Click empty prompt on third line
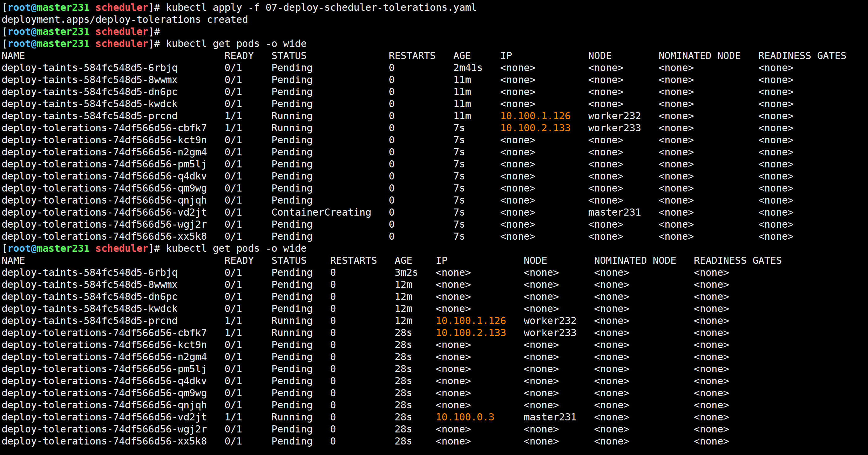The image size is (868, 455). click(x=81, y=32)
